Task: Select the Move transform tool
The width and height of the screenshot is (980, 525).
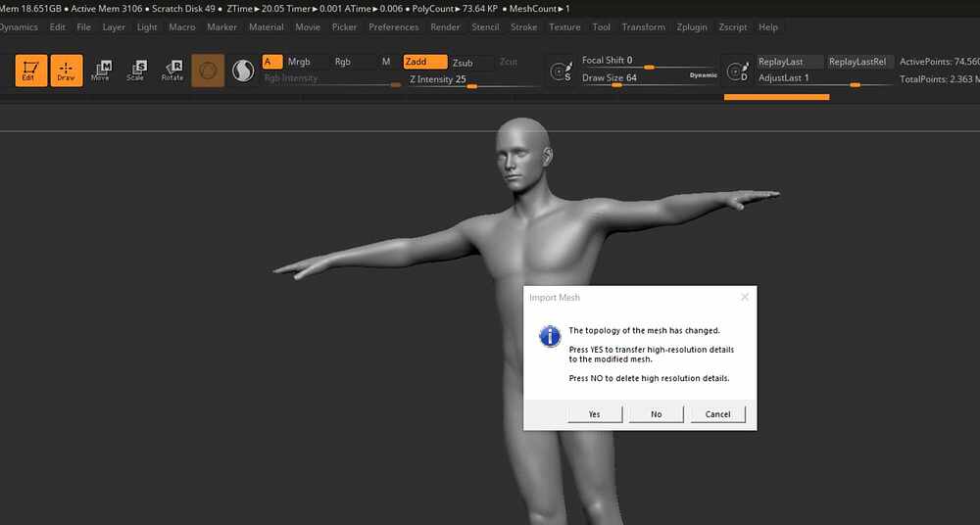Action: click(101, 70)
